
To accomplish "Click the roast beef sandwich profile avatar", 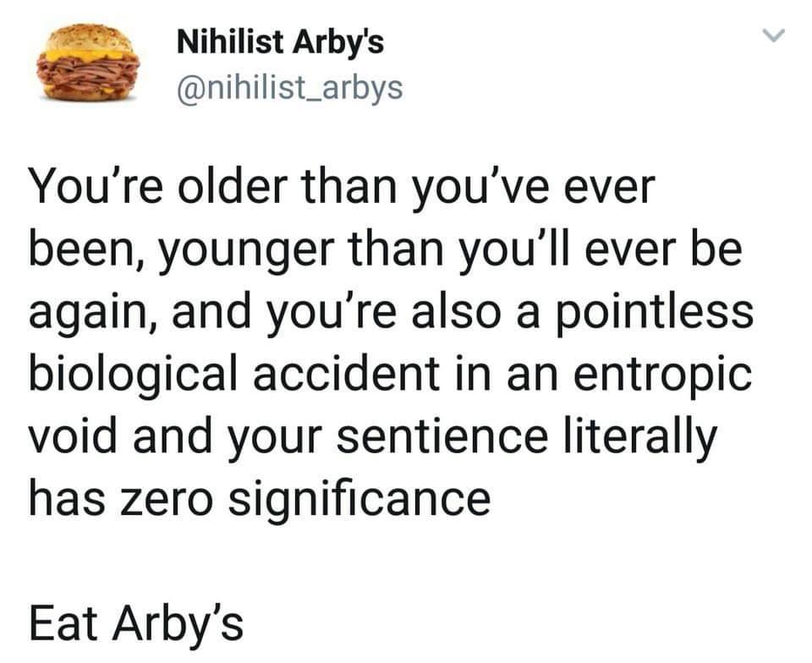I will pos(84,61).
